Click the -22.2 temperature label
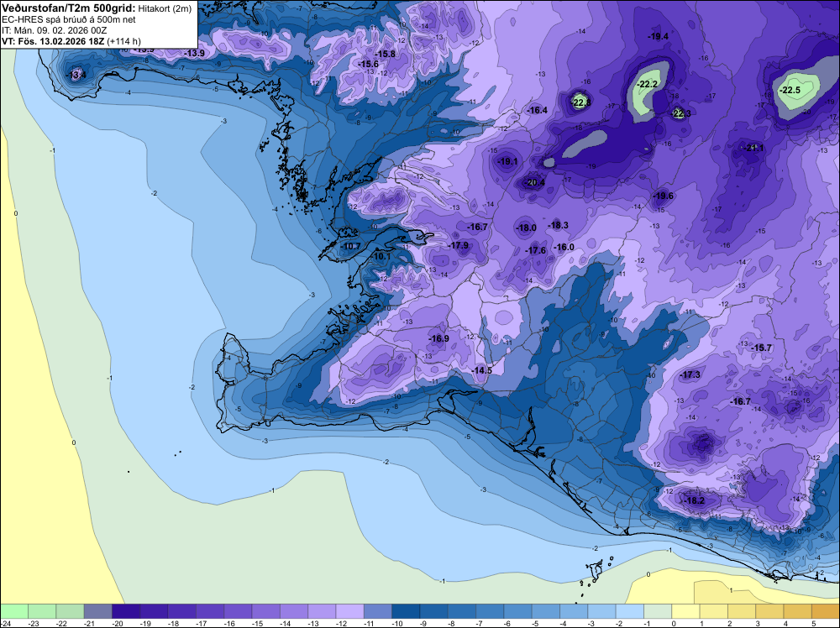This screenshot has width=840, height=628. [x=647, y=85]
